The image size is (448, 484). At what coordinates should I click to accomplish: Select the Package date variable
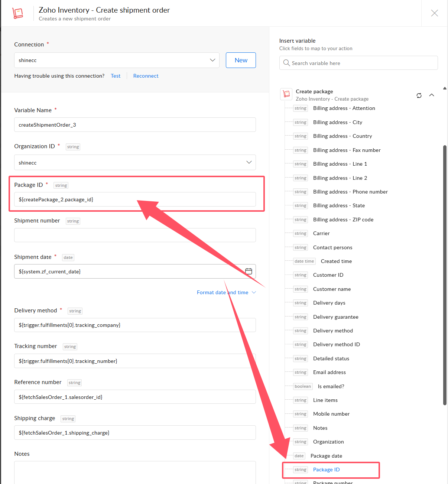tap(326, 456)
